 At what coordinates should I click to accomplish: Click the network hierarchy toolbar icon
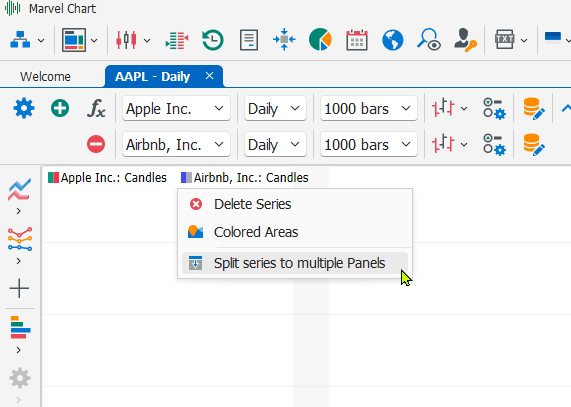coord(20,40)
